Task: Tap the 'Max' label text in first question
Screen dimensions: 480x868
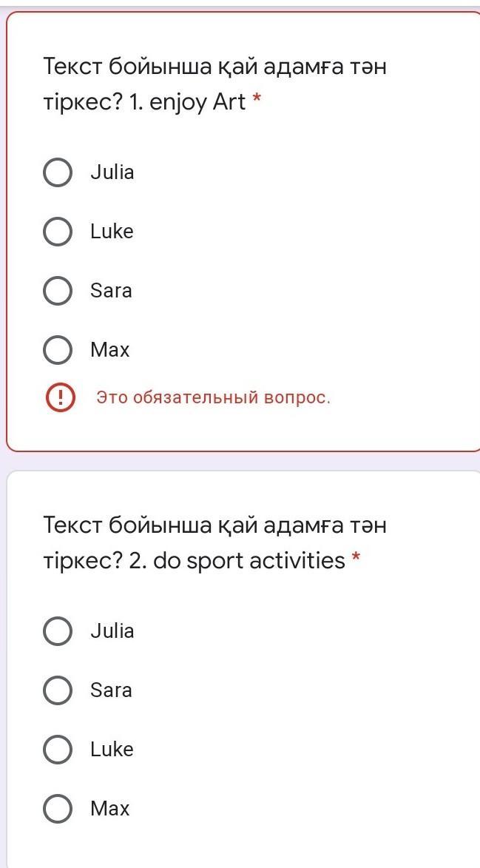Action: pyautogui.click(x=109, y=350)
